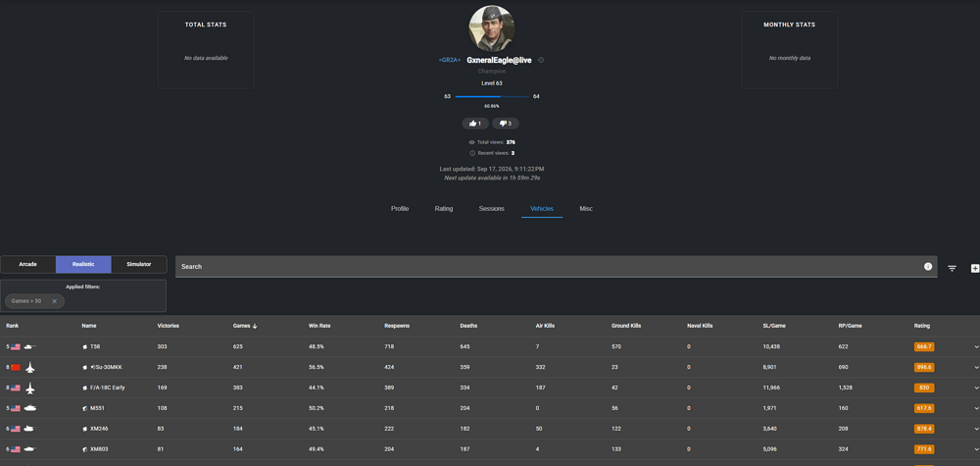
Task: Expand the T58 row details
Action: click(976, 347)
